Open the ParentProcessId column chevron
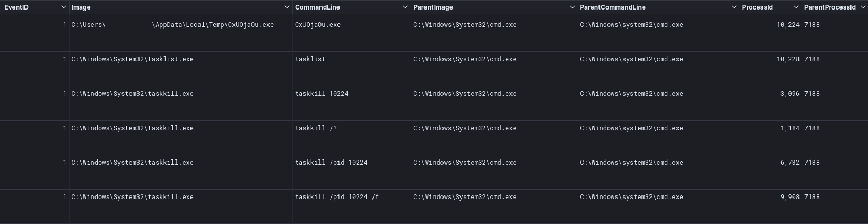The width and height of the screenshot is (868, 224). 863,7
